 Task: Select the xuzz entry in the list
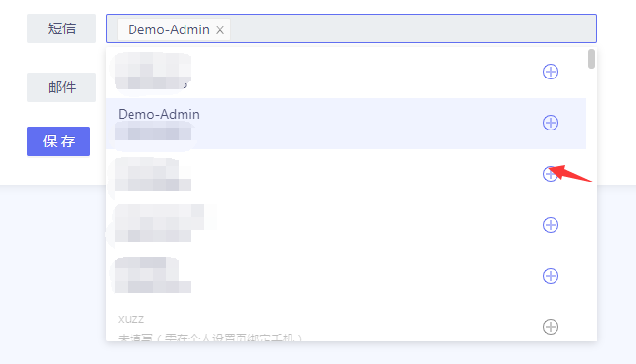(x=345, y=327)
